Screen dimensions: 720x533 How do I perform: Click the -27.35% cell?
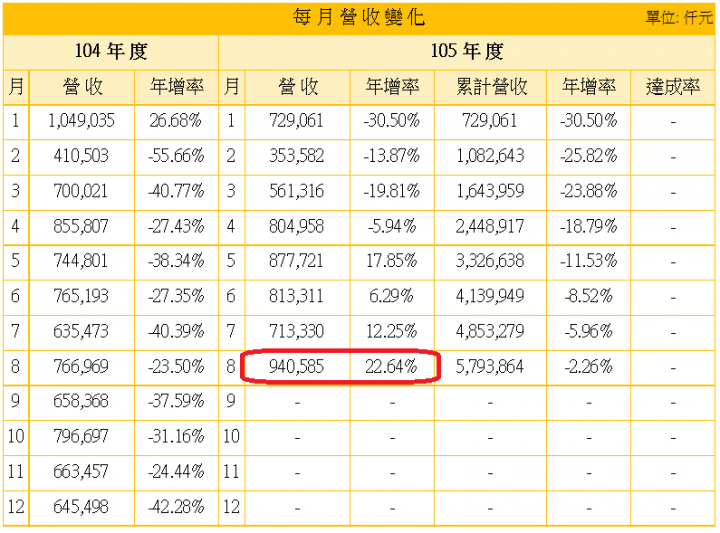(x=176, y=297)
